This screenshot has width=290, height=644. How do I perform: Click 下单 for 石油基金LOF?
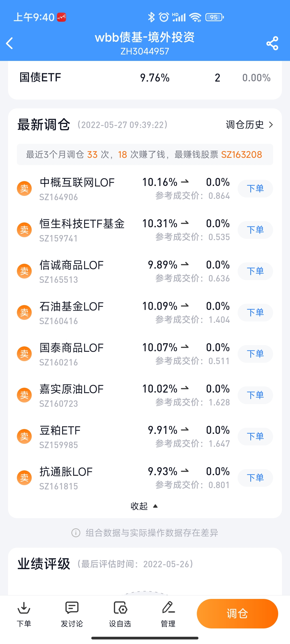[x=255, y=313]
